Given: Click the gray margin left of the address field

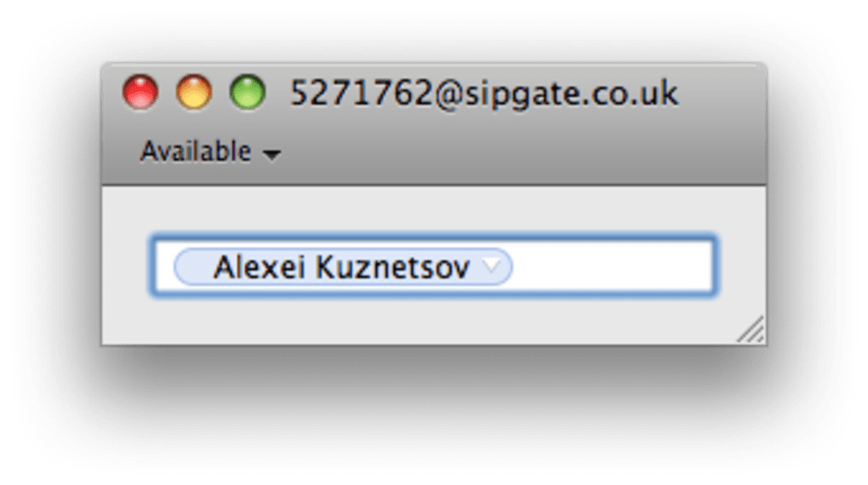Looking at the screenshot, I should tap(125, 267).
